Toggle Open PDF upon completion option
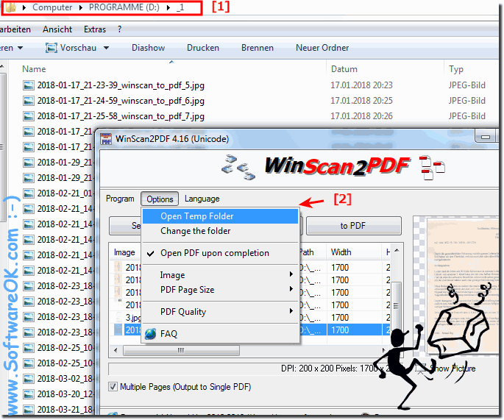 220,253
